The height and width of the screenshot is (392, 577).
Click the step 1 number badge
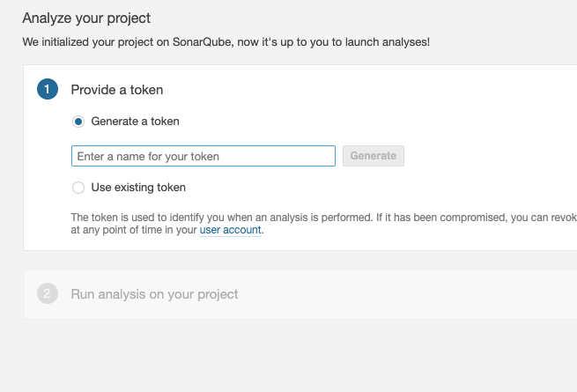pyautogui.click(x=48, y=89)
